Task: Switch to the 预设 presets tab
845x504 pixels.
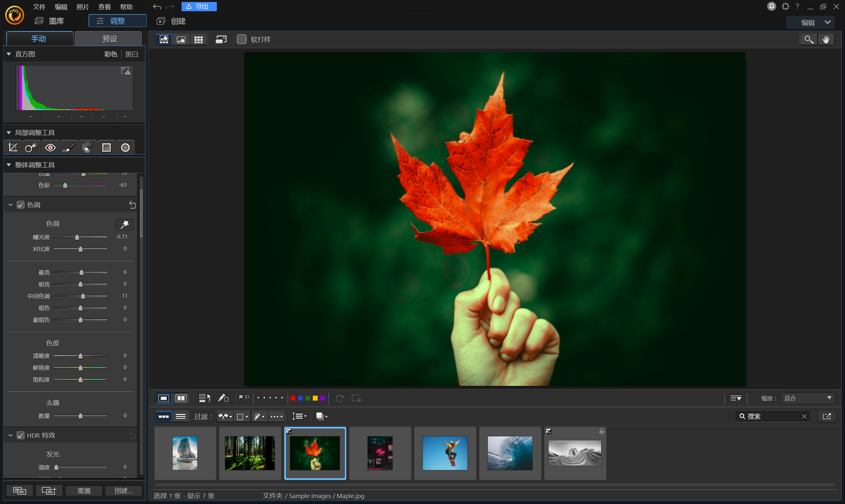Action: pyautogui.click(x=109, y=39)
